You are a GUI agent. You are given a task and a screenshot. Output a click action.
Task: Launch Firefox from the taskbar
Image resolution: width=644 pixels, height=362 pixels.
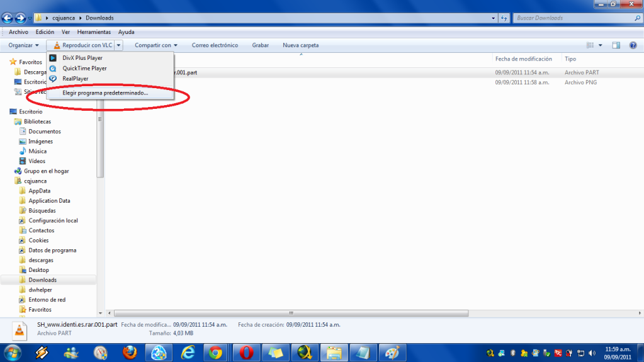(130, 353)
